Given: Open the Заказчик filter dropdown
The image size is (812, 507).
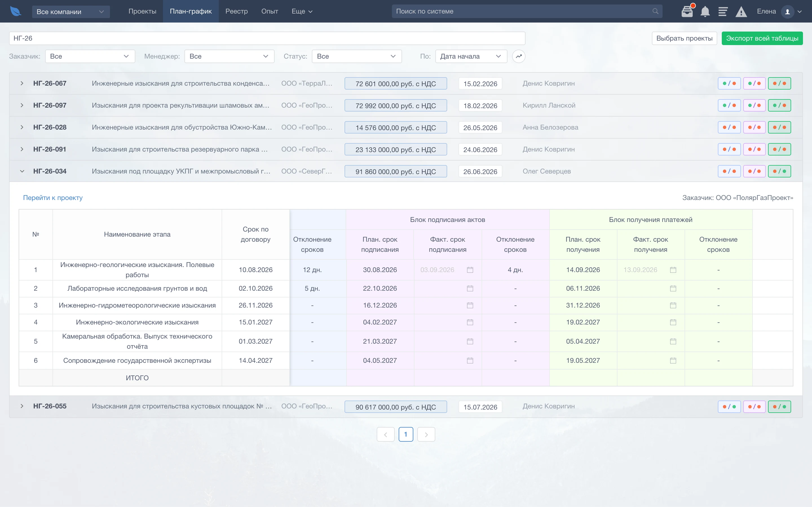Looking at the screenshot, I should (x=90, y=56).
